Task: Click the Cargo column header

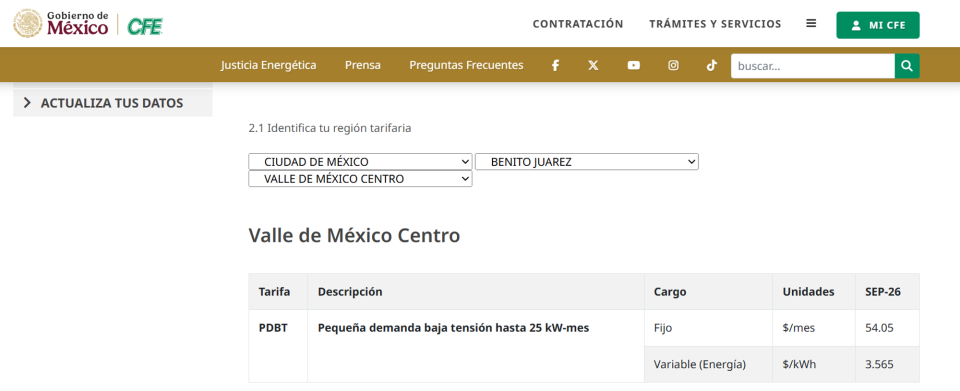Action: [708, 292]
